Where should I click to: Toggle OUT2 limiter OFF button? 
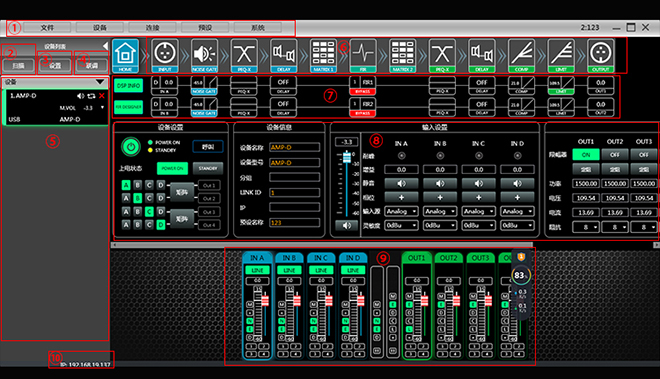[x=615, y=155]
